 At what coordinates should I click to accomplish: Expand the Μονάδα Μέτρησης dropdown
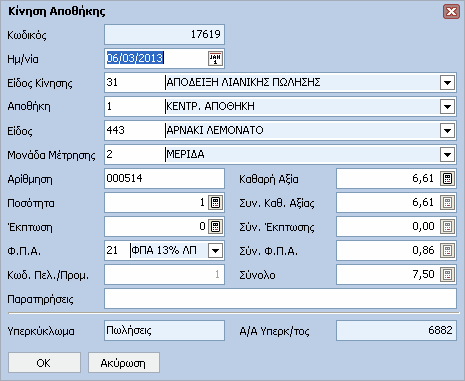click(447, 155)
